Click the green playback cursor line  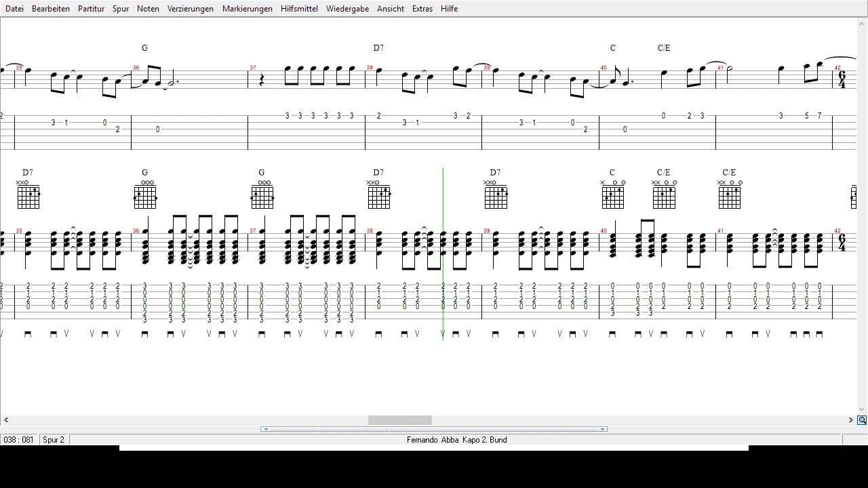(443, 253)
